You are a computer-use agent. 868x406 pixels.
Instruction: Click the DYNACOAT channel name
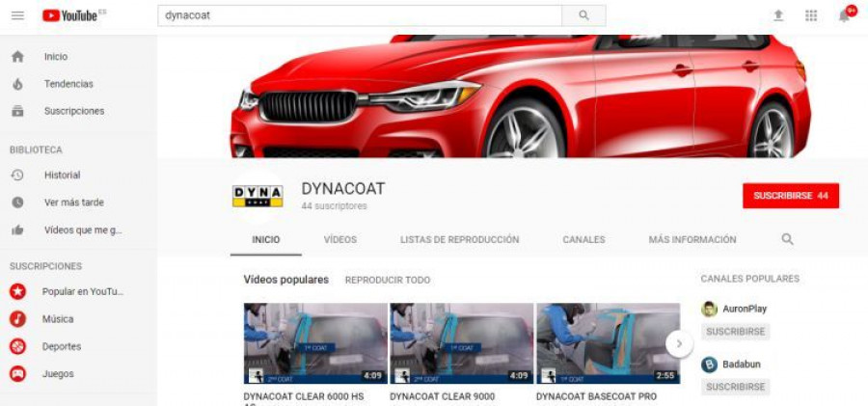coord(342,189)
